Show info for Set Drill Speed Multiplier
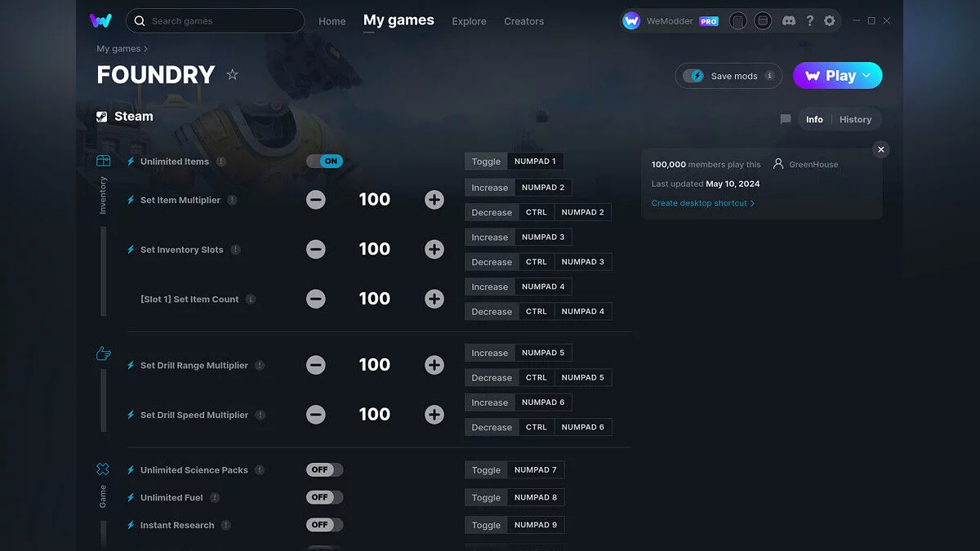Image resolution: width=980 pixels, height=551 pixels. pyautogui.click(x=261, y=415)
